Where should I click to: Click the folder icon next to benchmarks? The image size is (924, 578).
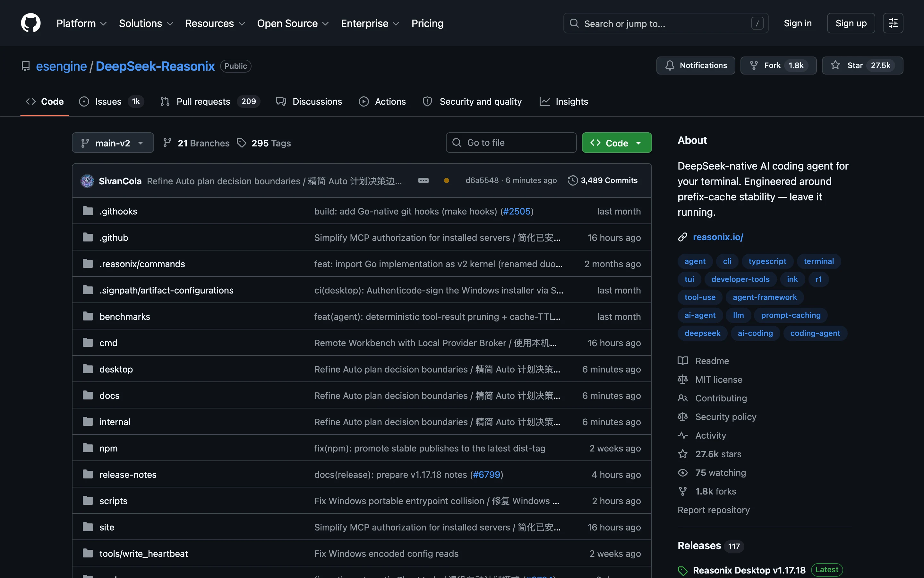pos(88,316)
